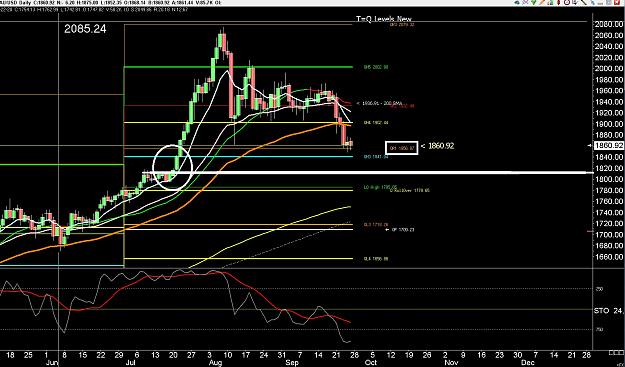Click the 1980.00 price axis label

(609, 80)
